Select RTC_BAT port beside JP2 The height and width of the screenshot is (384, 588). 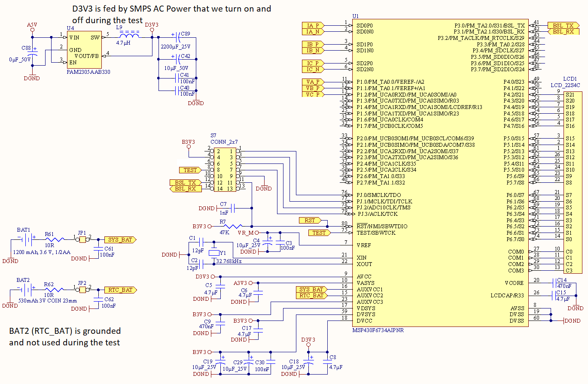pos(120,290)
